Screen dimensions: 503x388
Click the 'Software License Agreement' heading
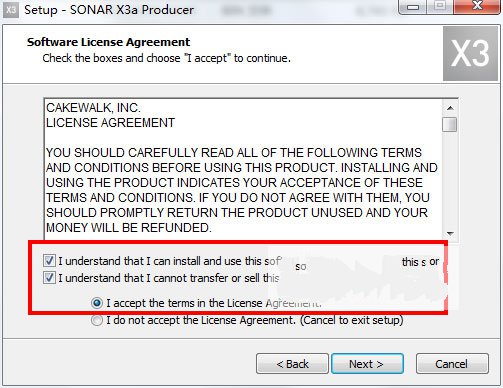108,42
